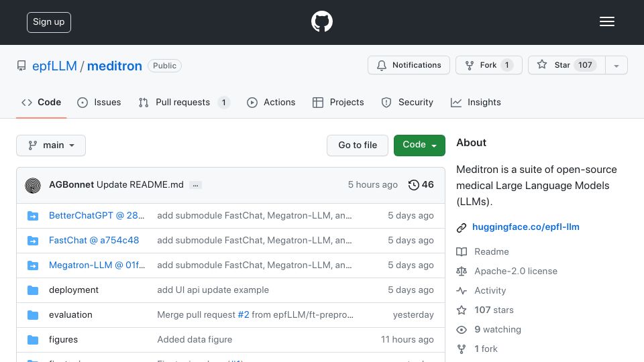Switch to the Code tab
Screen dimensions: 644x362
(x=41, y=102)
